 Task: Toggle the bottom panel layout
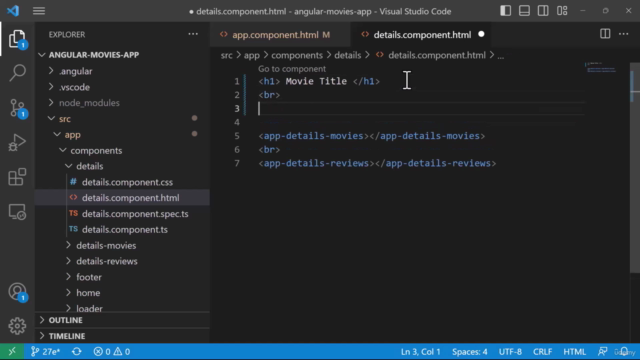524,11
